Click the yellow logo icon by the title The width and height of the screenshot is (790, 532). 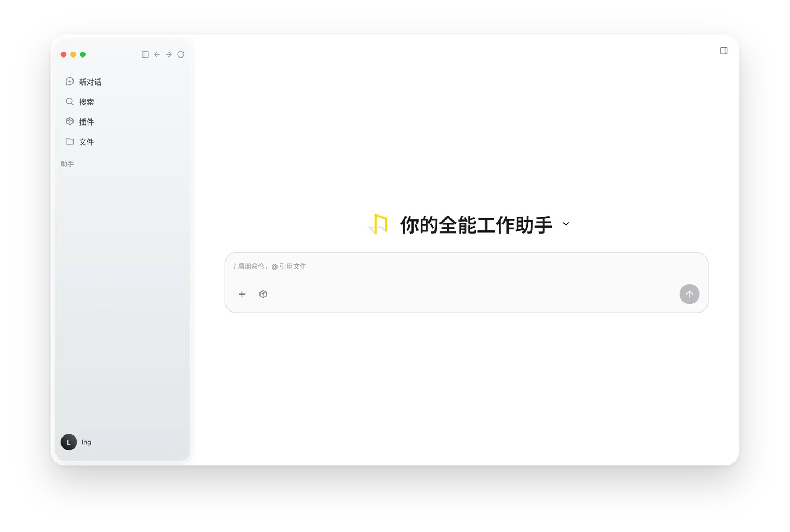(378, 224)
